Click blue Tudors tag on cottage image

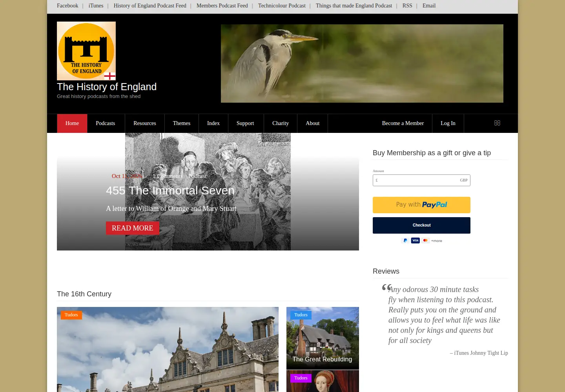click(301, 315)
